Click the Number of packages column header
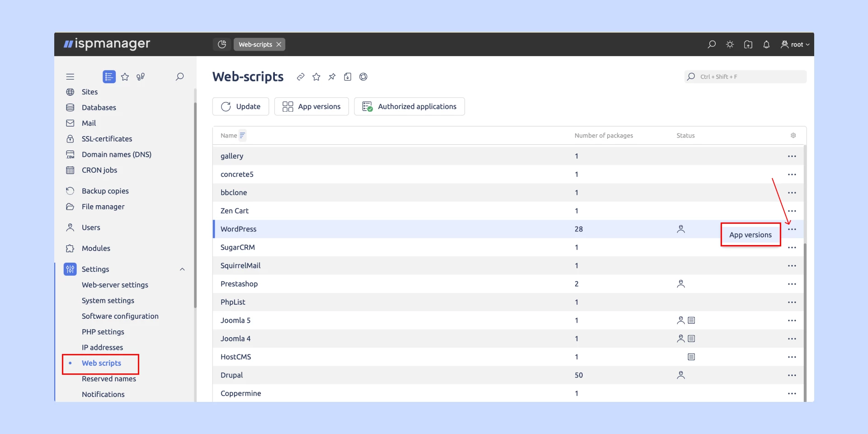The image size is (868, 434). coord(604,136)
